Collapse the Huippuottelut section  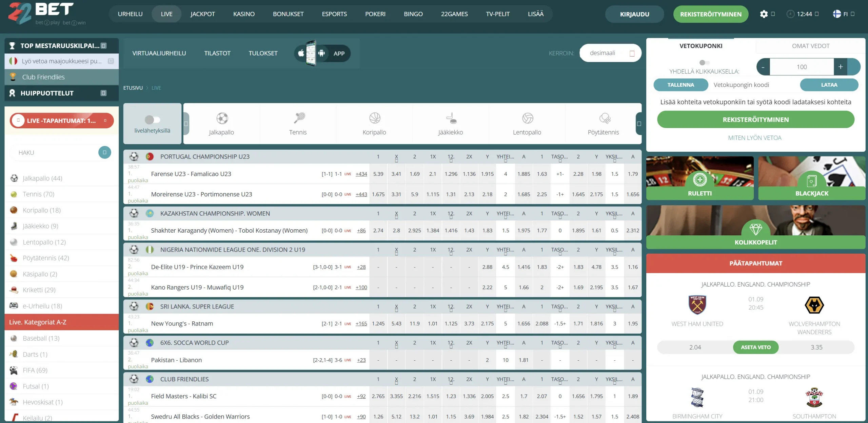[104, 93]
